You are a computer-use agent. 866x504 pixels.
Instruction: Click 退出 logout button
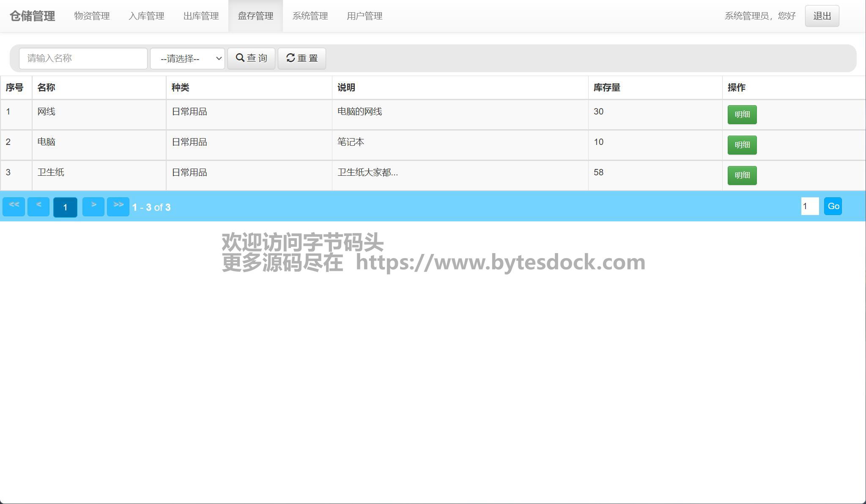click(x=822, y=16)
